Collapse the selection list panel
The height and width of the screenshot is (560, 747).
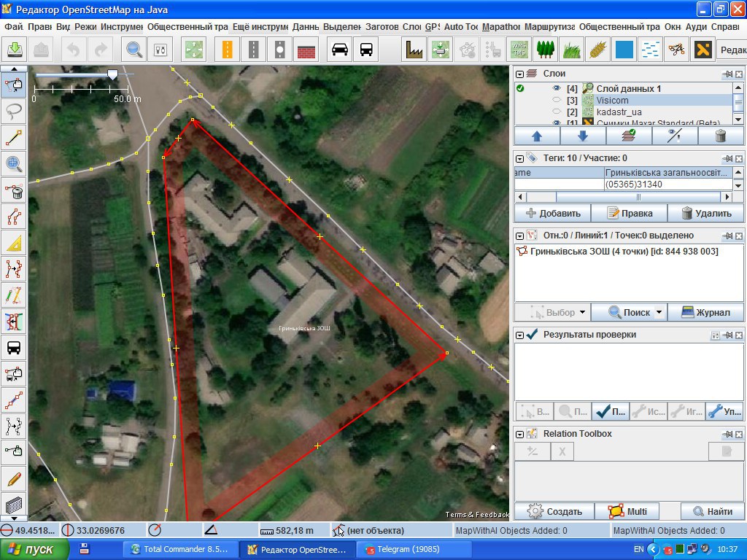coord(519,236)
